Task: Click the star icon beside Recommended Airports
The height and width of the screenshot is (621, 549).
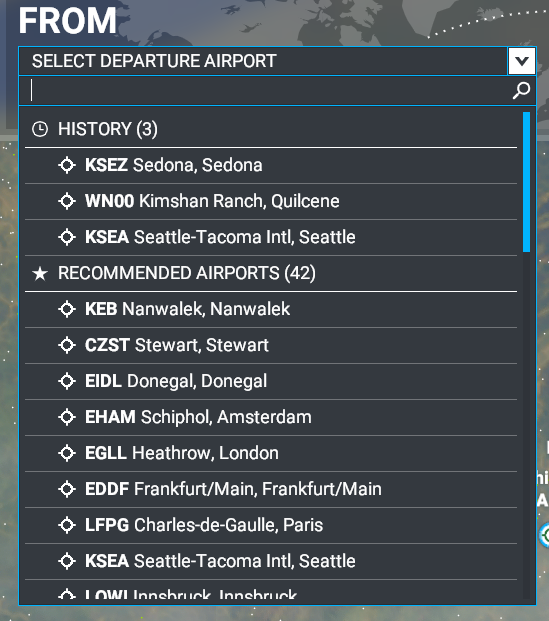Action: point(40,273)
